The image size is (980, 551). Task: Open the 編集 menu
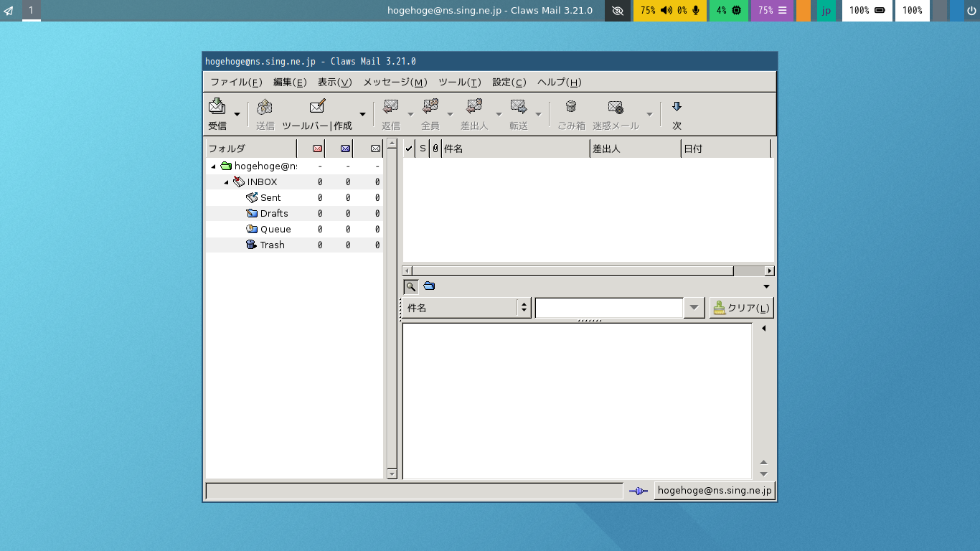click(290, 82)
